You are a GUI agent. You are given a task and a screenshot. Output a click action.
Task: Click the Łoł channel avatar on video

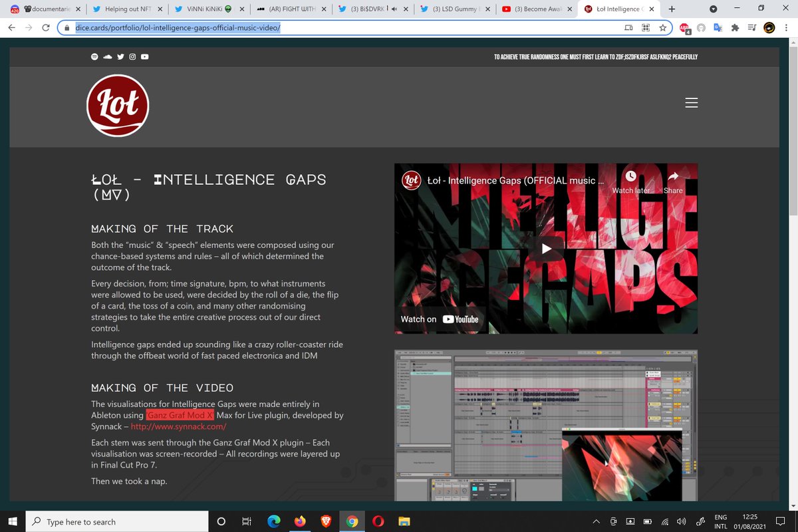(412, 180)
